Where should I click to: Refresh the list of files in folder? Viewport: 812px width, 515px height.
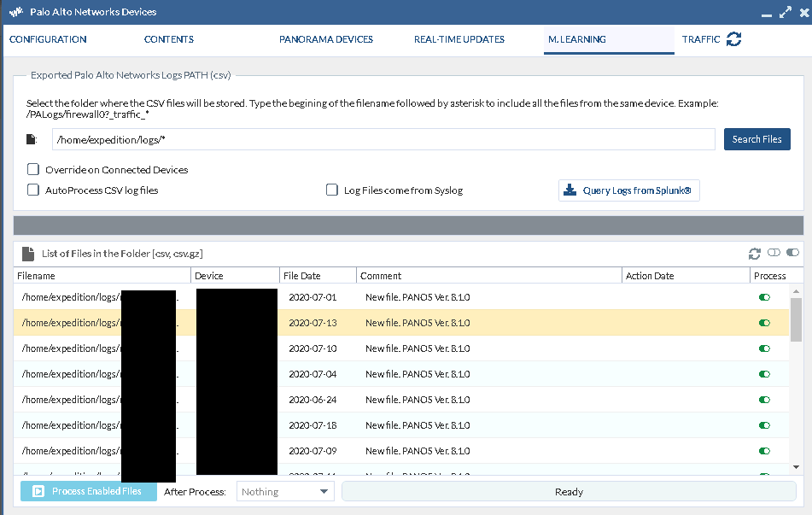[754, 254]
